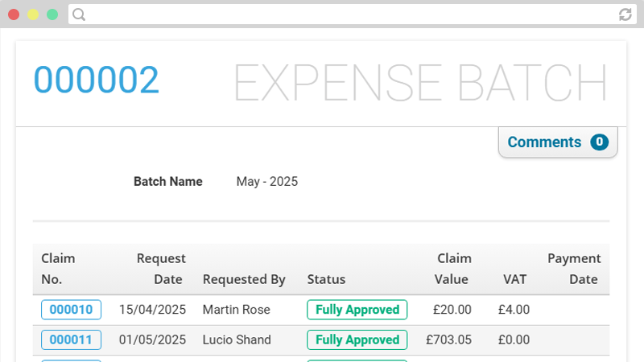Click the Claim Value column header
This screenshot has height=362, width=644.
click(x=453, y=269)
